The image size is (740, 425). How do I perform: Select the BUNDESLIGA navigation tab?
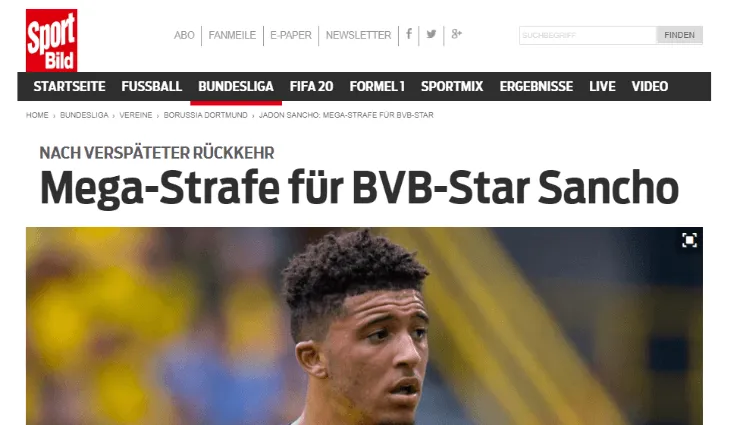236,86
